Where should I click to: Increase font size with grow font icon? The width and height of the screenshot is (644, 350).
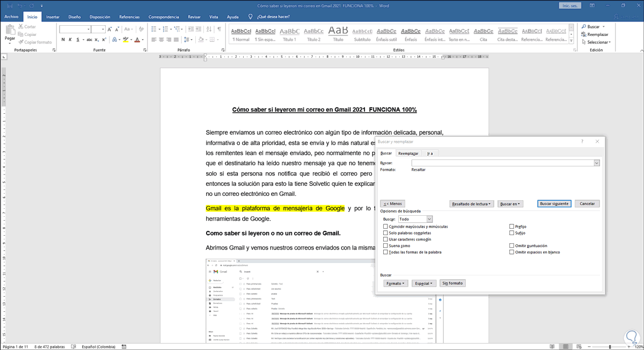pyautogui.click(x=110, y=29)
